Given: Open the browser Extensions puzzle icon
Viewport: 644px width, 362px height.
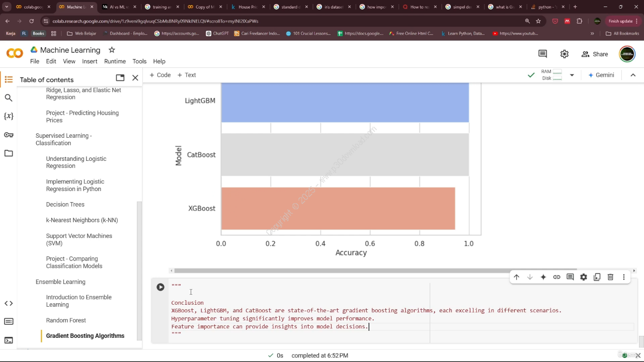Looking at the screenshot, I should [580, 21].
